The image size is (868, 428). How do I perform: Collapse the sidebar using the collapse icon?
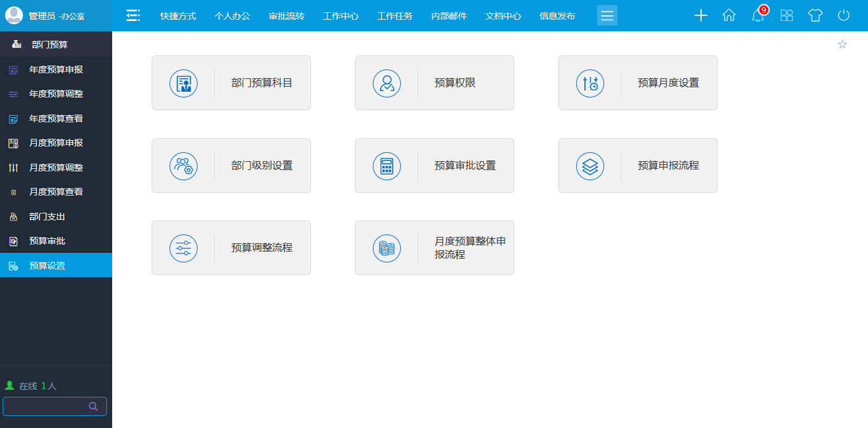tap(133, 15)
